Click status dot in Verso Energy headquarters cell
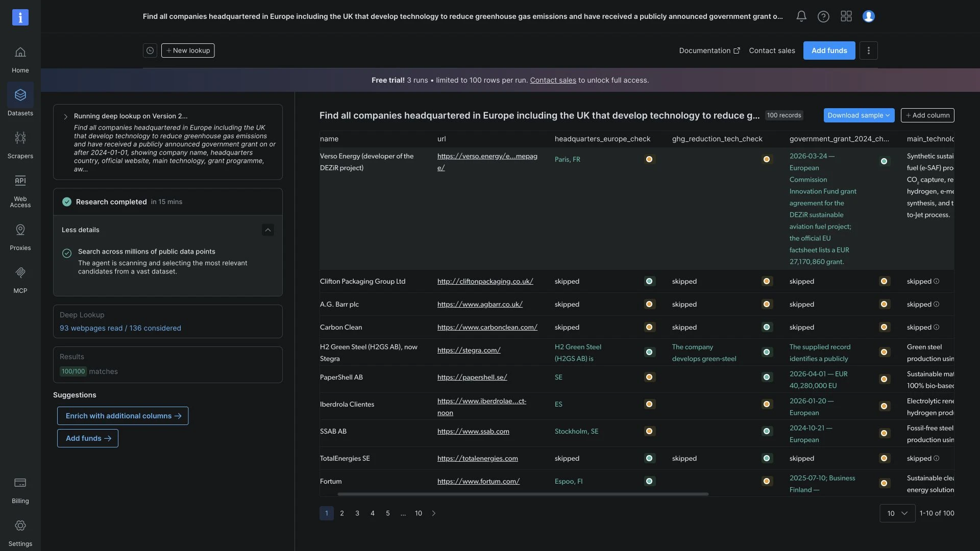Image resolution: width=980 pixels, height=551 pixels. [649, 159]
